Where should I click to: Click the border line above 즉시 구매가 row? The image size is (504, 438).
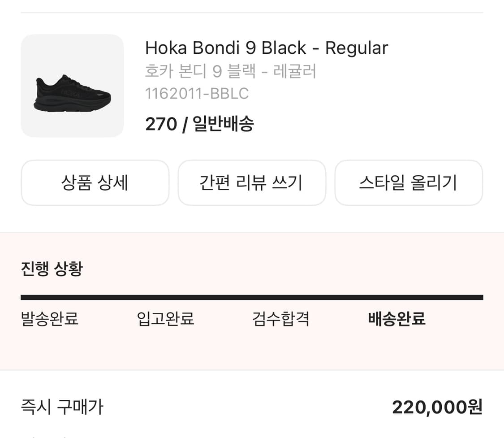pos(252,370)
